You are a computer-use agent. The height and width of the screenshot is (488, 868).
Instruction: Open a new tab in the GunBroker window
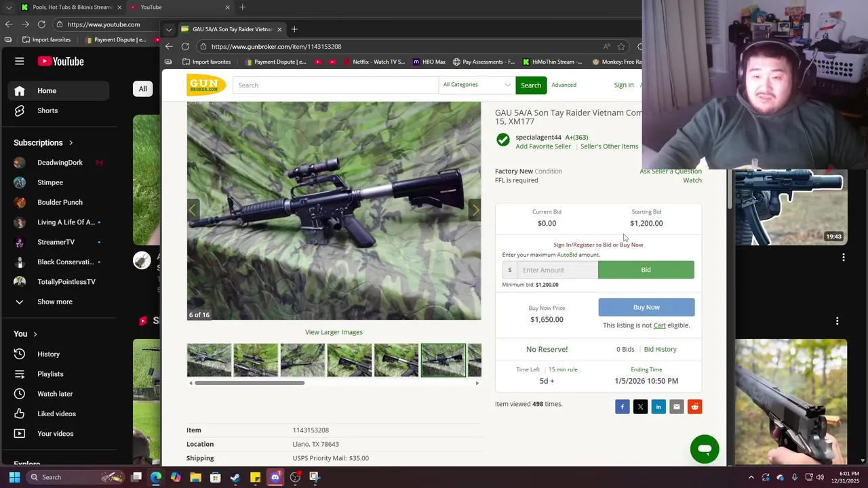point(294,29)
